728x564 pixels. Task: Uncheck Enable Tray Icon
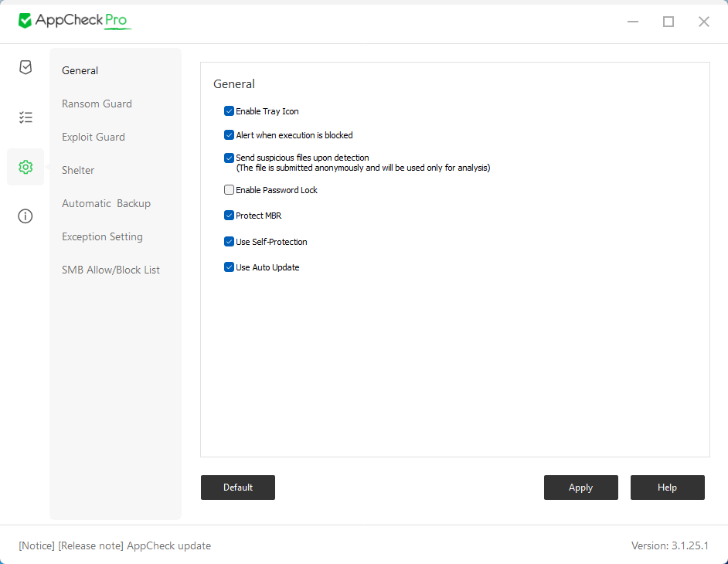click(229, 111)
